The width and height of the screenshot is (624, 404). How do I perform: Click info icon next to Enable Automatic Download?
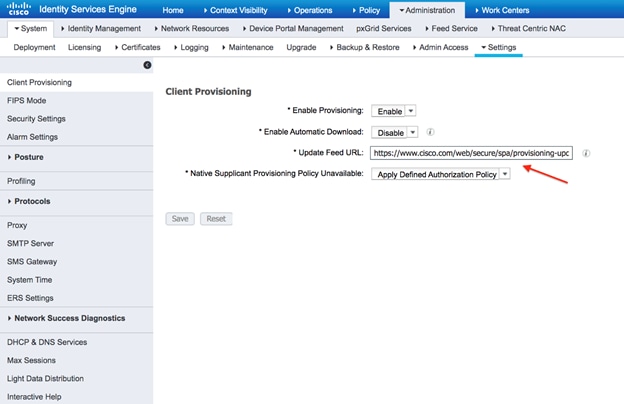(430, 132)
